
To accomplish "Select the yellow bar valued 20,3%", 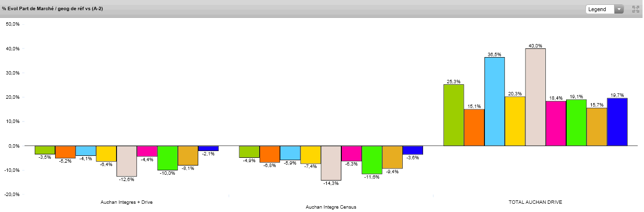I will pyautogui.click(x=515, y=121).
